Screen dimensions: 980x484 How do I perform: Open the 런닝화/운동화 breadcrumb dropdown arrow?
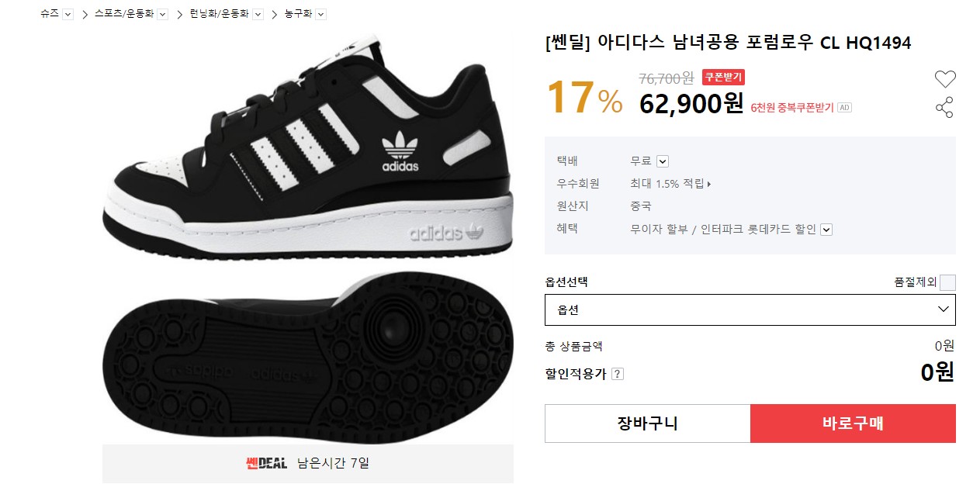click(258, 14)
